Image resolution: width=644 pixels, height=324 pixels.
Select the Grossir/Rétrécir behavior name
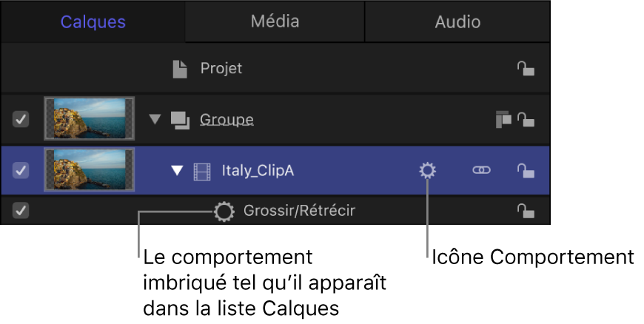click(299, 212)
